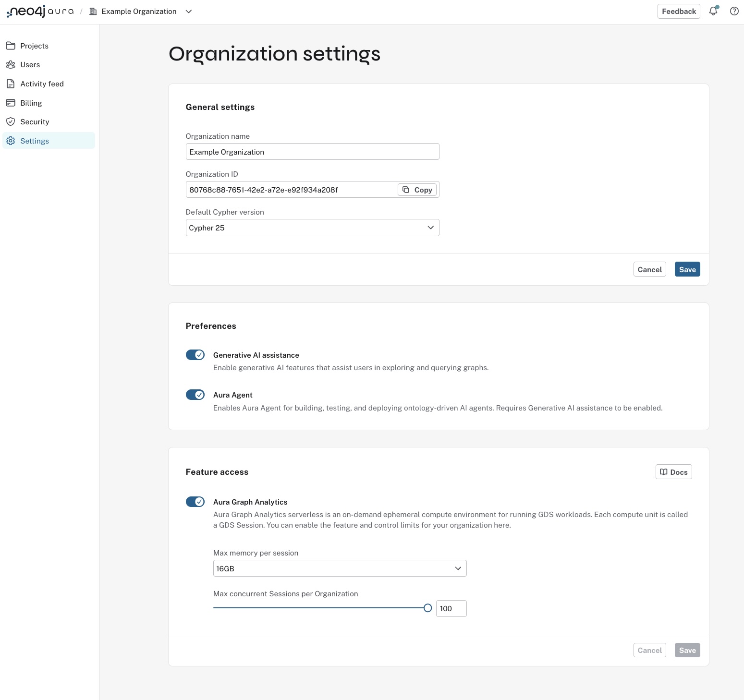Select the Users sidebar icon

click(x=11, y=64)
